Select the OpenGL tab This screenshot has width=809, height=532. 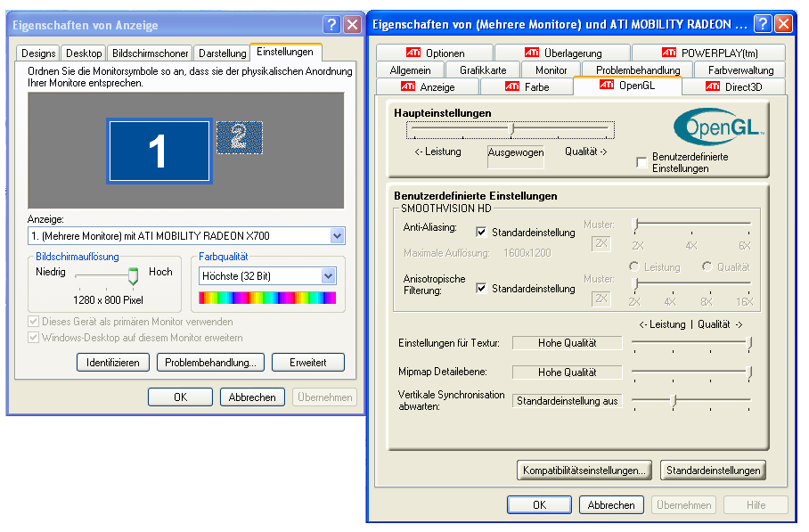627,86
